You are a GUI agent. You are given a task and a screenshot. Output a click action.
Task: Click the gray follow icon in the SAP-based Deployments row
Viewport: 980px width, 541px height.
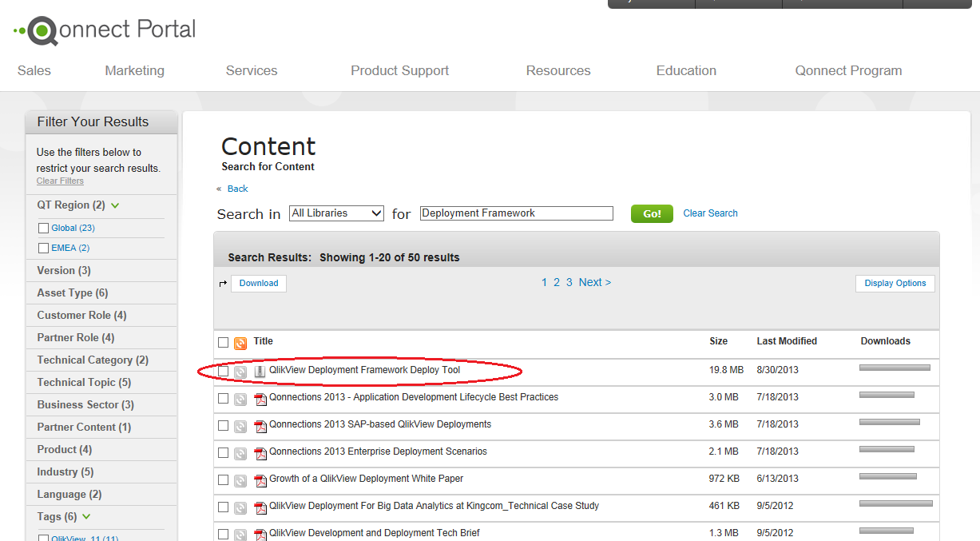[240, 426]
